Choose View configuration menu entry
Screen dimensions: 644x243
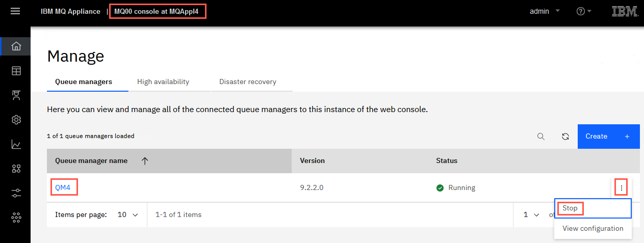point(593,228)
